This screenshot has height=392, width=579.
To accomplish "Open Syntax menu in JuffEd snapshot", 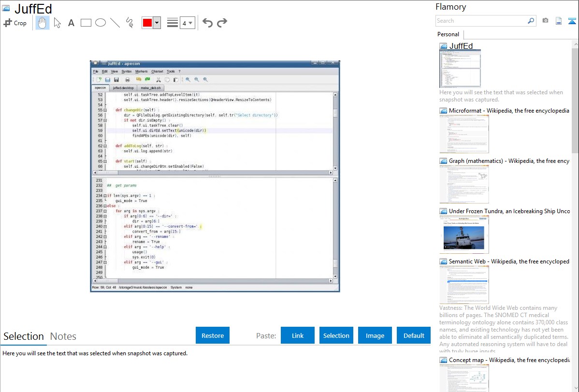I will click(x=127, y=72).
